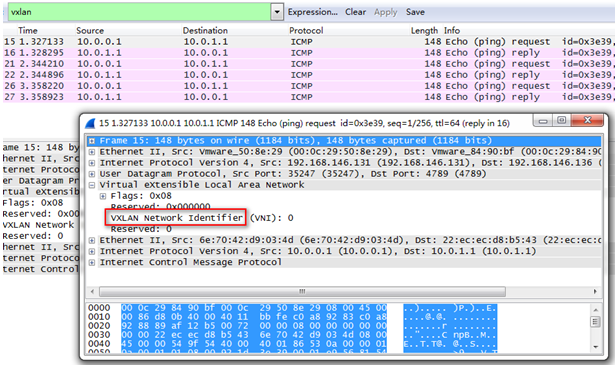The height and width of the screenshot is (365, 616).
Task: Select Flags: 0x08 in background details pane
Action: pos(33,203)
